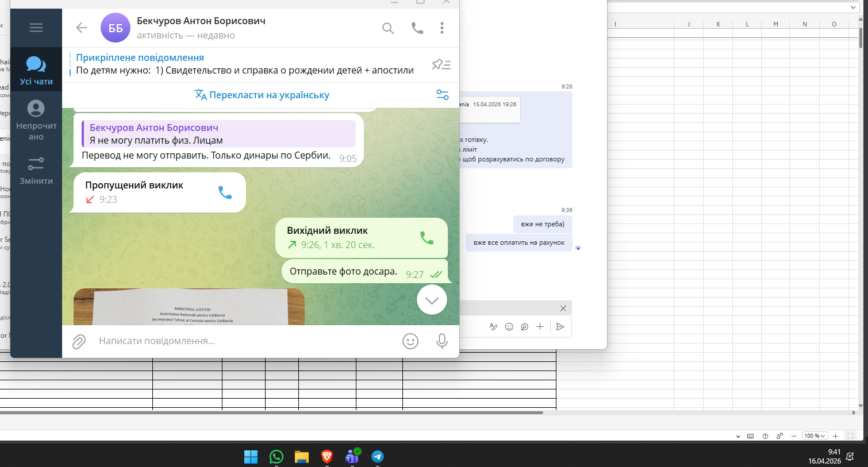Select spreadsheet column N header
Viewport: 868px width, 467px height.
[805, 24]
